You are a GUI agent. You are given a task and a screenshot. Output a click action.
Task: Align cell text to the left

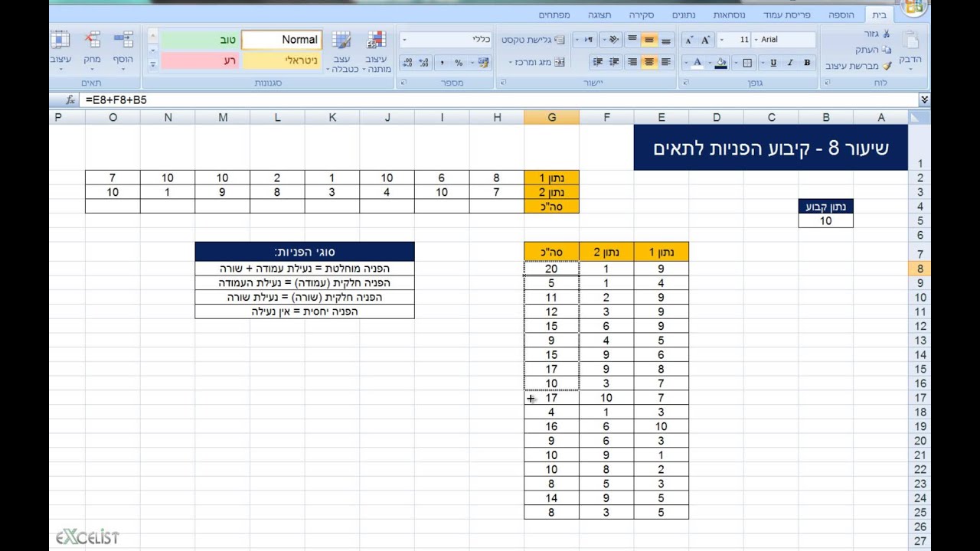point(665,62)
